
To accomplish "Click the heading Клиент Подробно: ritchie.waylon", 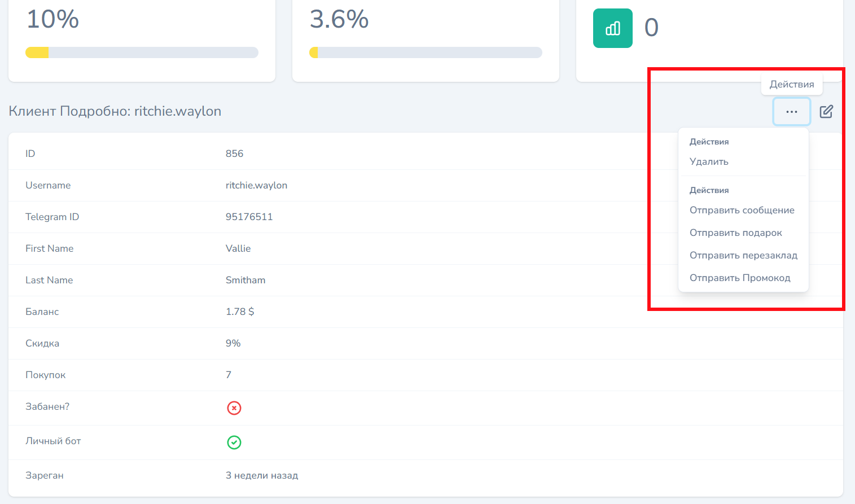I will 115,111.
